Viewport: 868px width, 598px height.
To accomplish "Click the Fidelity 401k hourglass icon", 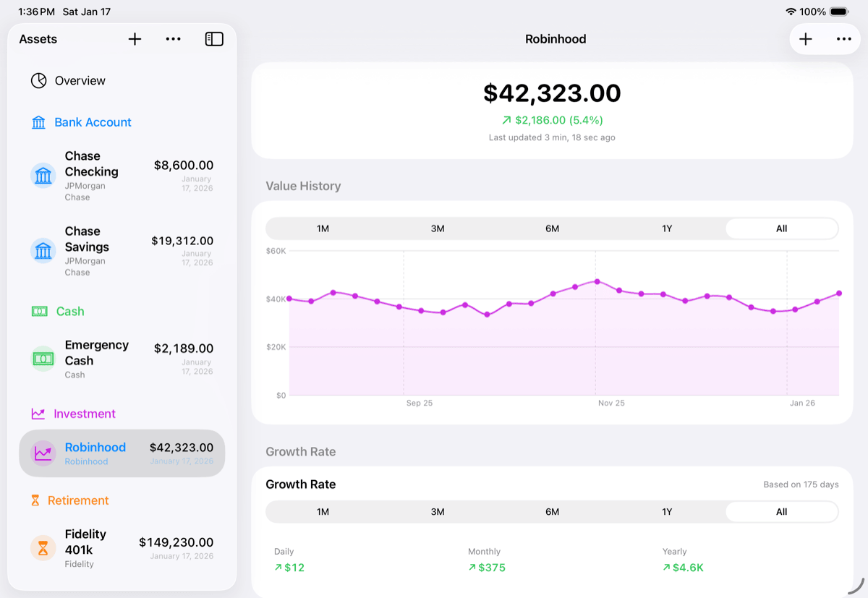I will coord(43,549).
